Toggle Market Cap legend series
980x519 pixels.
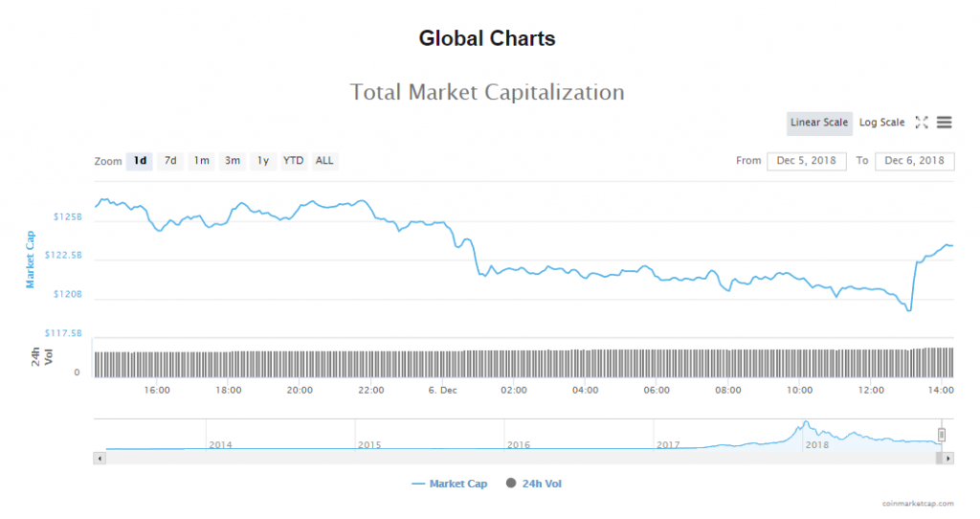(450, 484)
